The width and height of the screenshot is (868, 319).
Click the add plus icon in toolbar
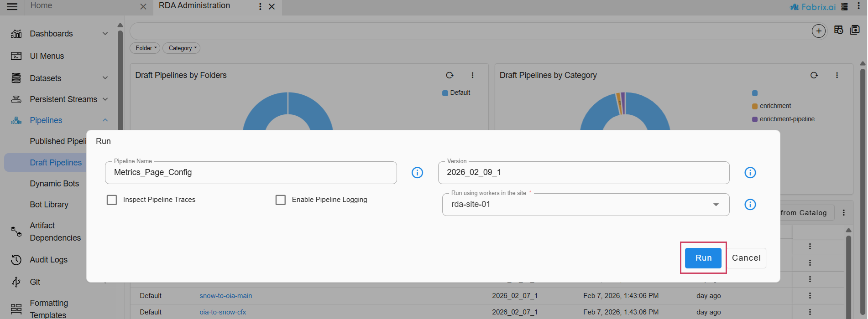tap(818, 31)
